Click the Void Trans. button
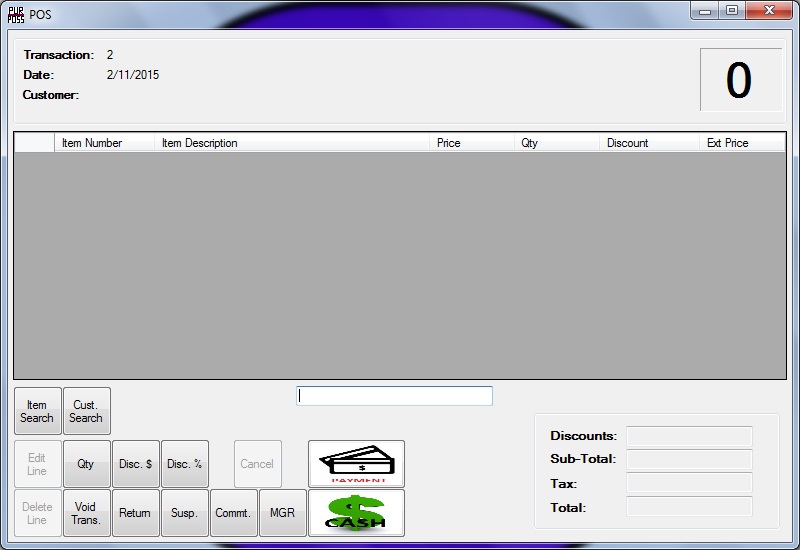Screen dimensions: 800x550 [86, 513]
